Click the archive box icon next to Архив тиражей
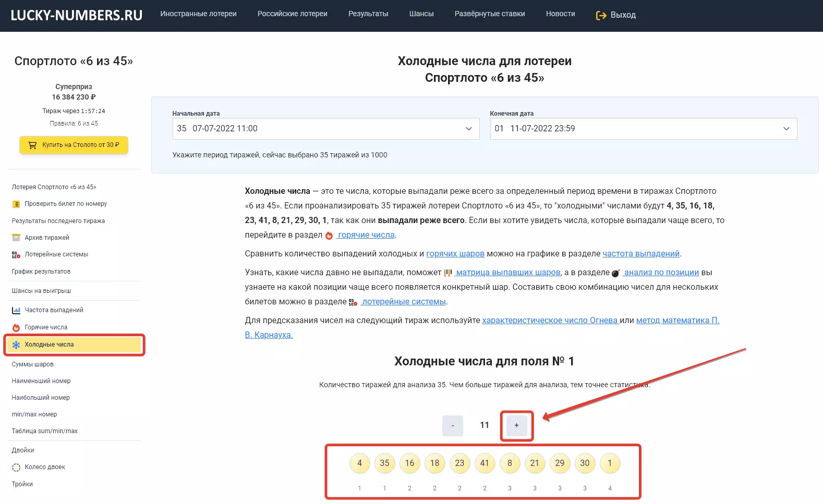The height and width of the screenshot is (504, 823). point(16,238)
